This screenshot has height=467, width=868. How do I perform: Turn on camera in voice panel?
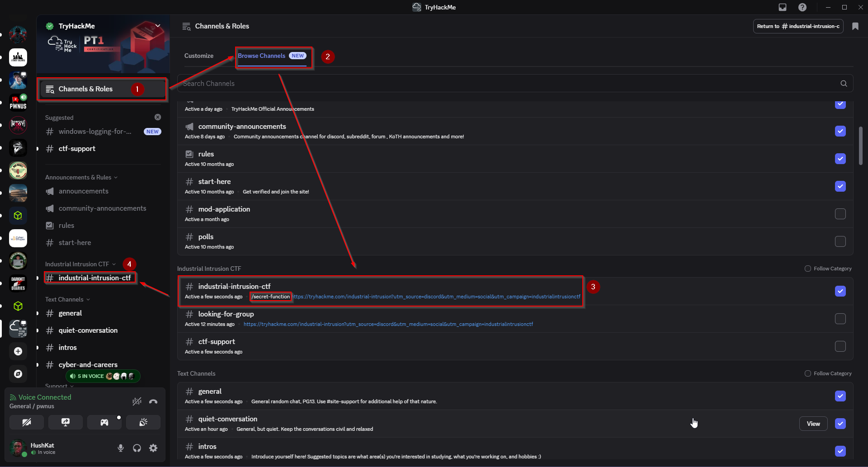pyautogui.click(x=27, y=422)
